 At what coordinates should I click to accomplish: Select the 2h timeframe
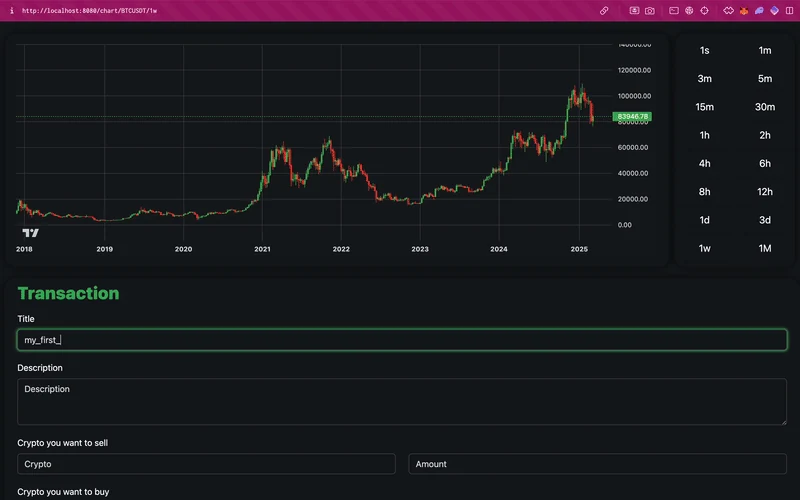tap(765, 135)
